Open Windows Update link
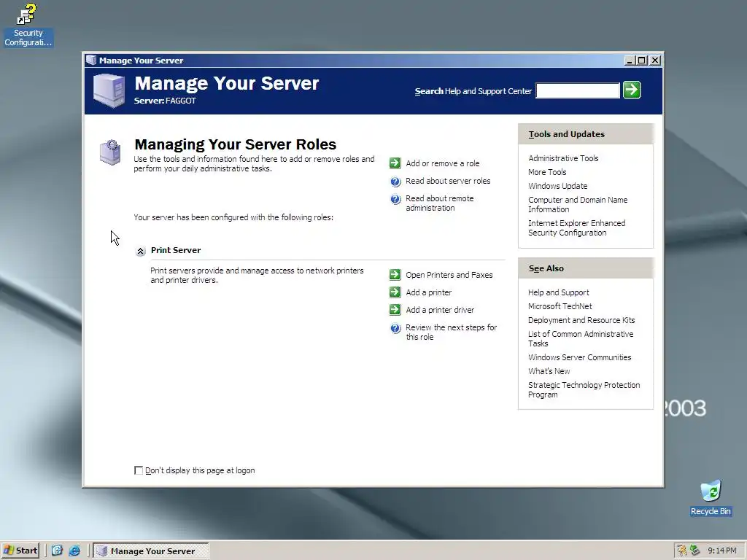 click(558, 186)
